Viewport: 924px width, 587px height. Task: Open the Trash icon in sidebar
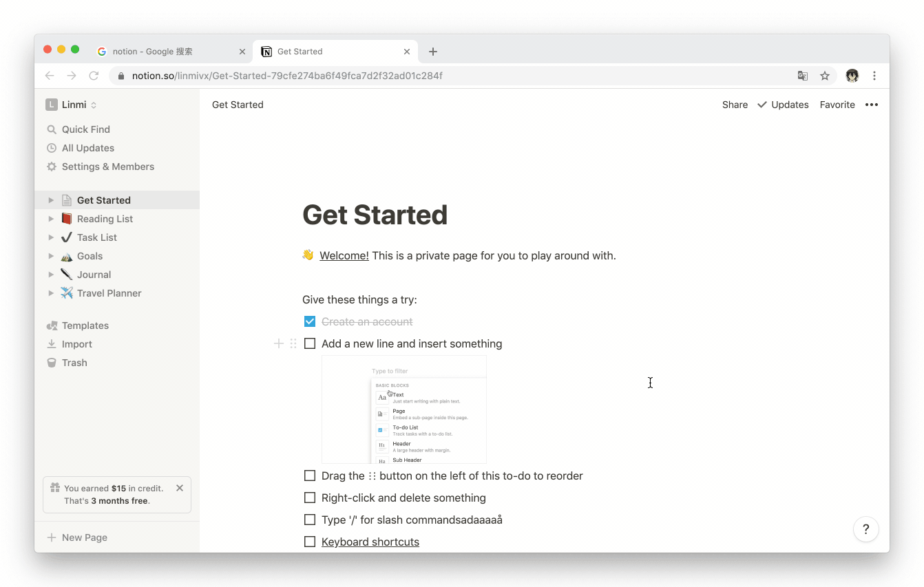tap(52, 363)
